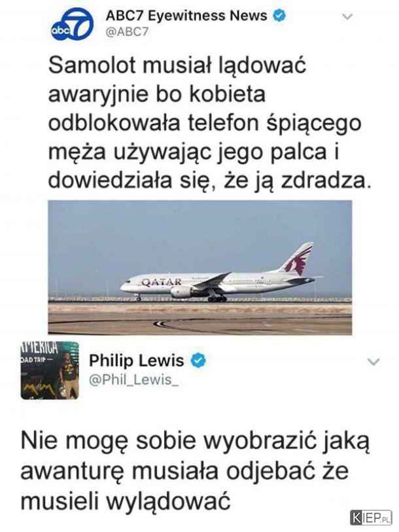Open Philip Lewis's profile picture
The image size is (399, 532).
50,370
